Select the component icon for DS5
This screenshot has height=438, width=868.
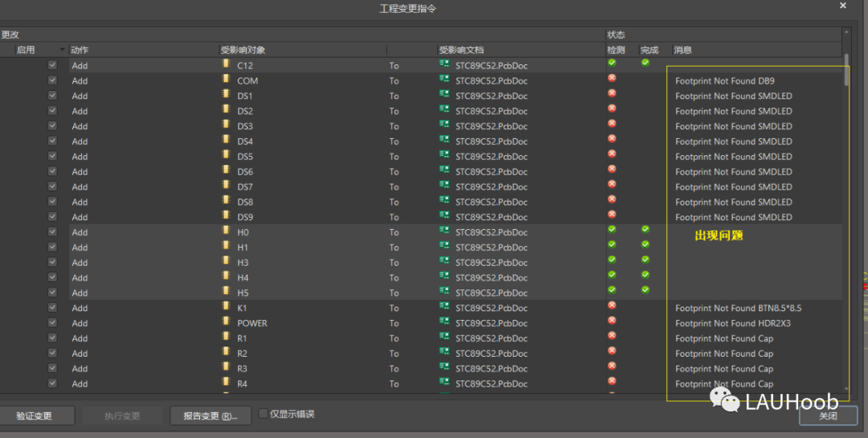[x=226, y=154]
